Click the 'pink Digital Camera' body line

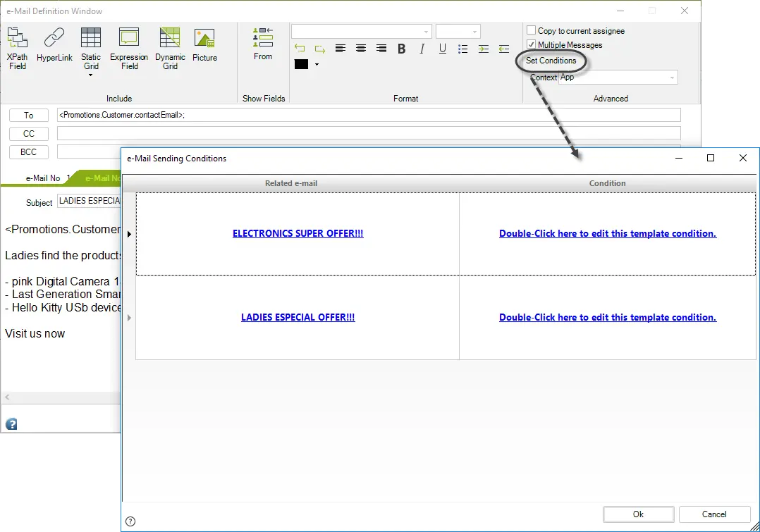pyautogui.click(x=62, y=282)
